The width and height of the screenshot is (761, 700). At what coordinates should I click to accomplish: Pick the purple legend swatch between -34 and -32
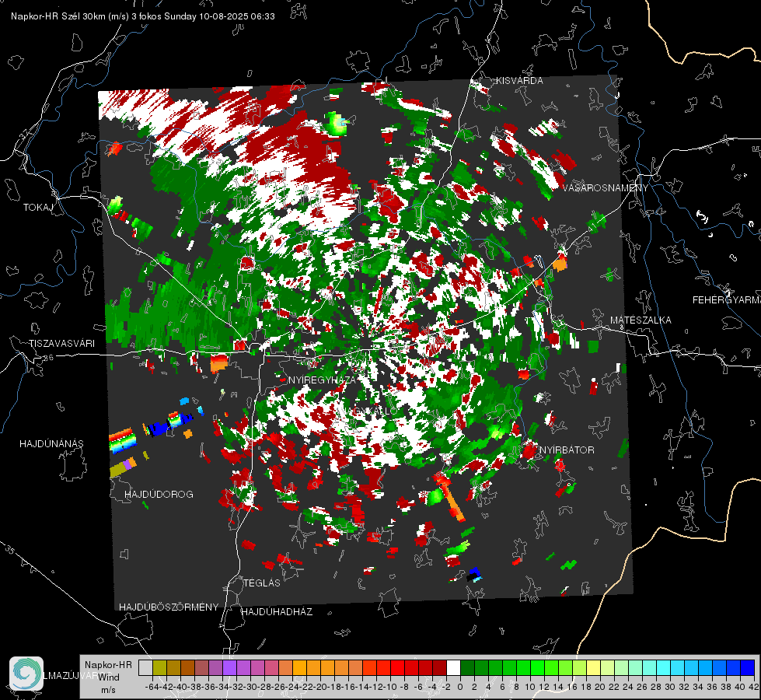229,668
